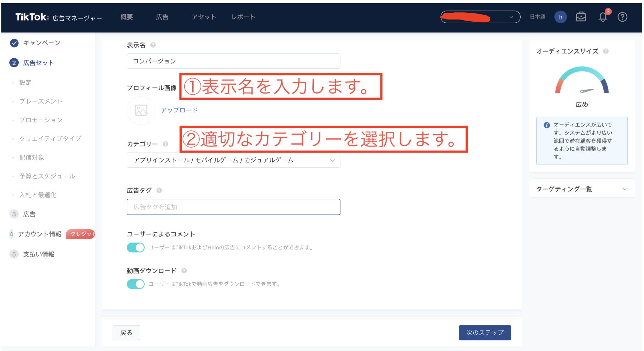Click the help icon beside オーディエンスサイズ
The height and width of the screenshot is (351, 644).
point(606,51)
